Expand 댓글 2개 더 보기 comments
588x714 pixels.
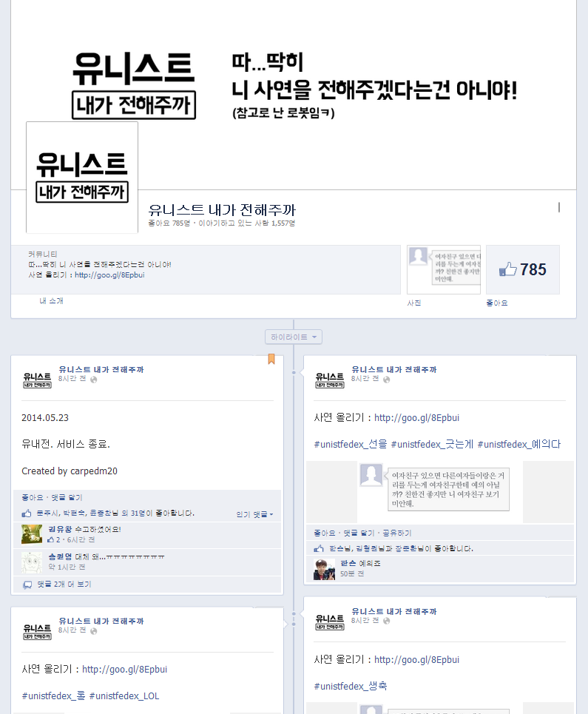pos(64,585)
